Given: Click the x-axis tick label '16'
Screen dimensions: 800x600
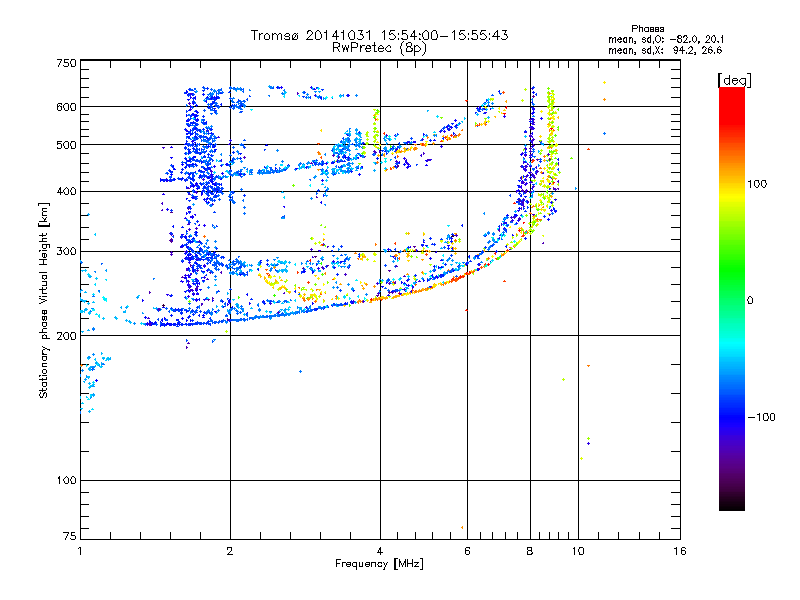Looking at the screenshot, I should (x=680, y=551).
